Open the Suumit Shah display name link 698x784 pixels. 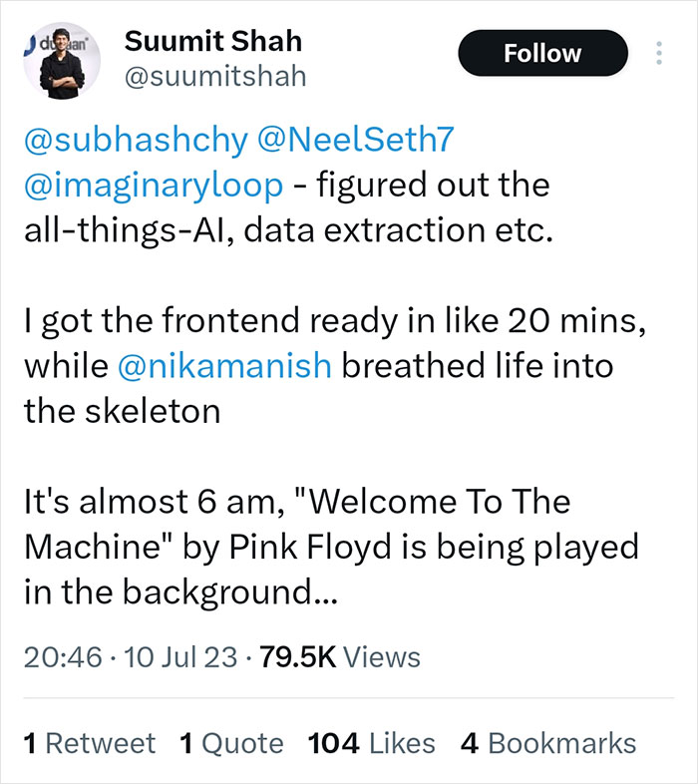[212, 41]
